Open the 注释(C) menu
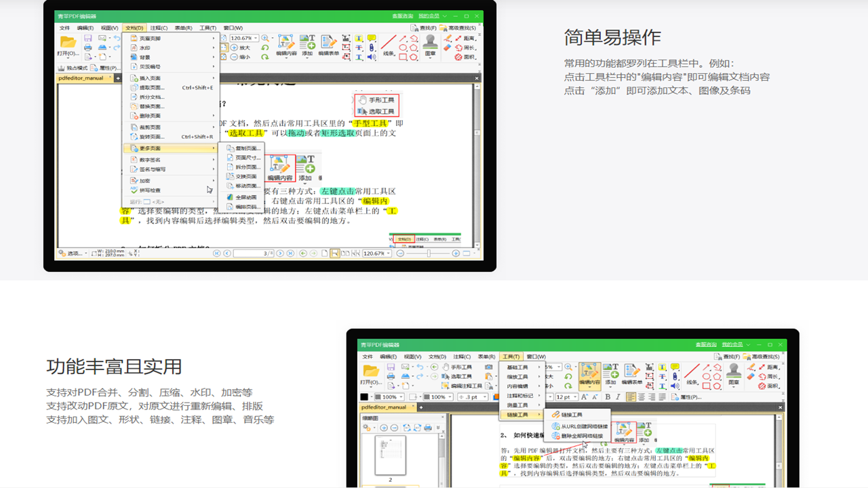This screenshot has height=488, width=868. pos(160,28)
